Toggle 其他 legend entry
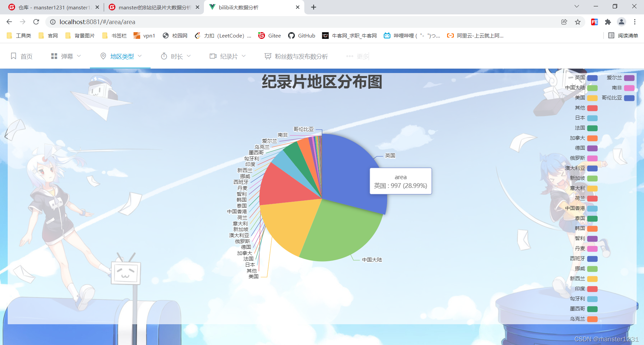Screen dimensions: 644x345 pos(586,108)
